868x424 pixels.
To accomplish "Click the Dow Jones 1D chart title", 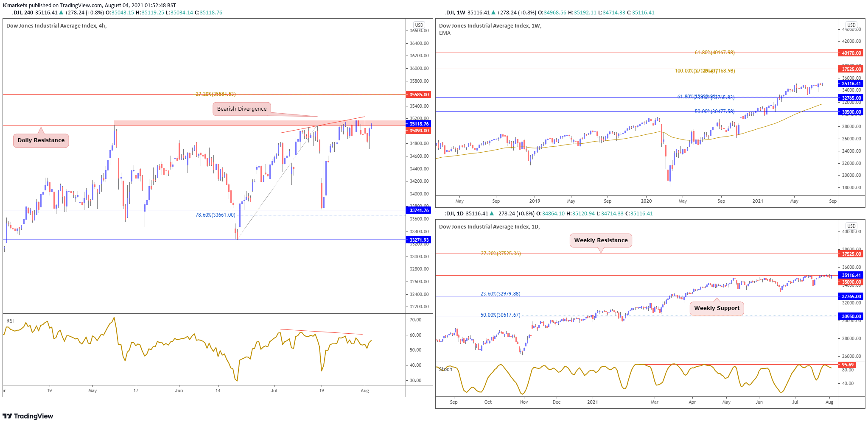I will (x=489, y=227).
